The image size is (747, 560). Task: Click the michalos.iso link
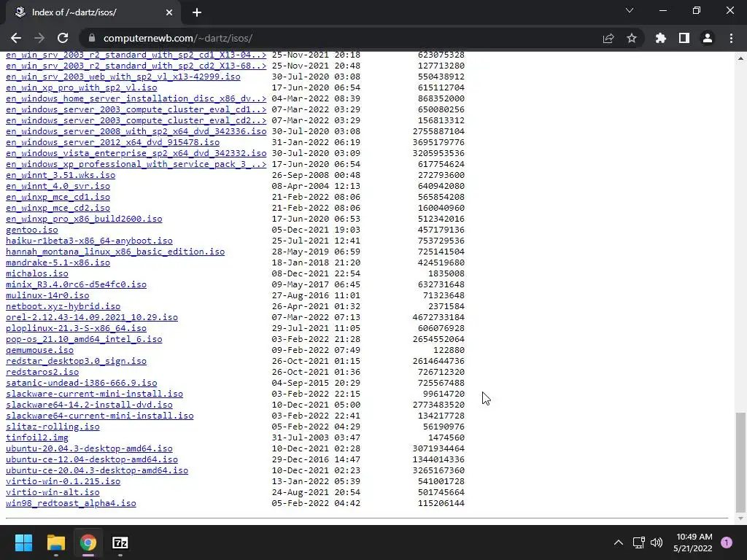click(37, 274)
